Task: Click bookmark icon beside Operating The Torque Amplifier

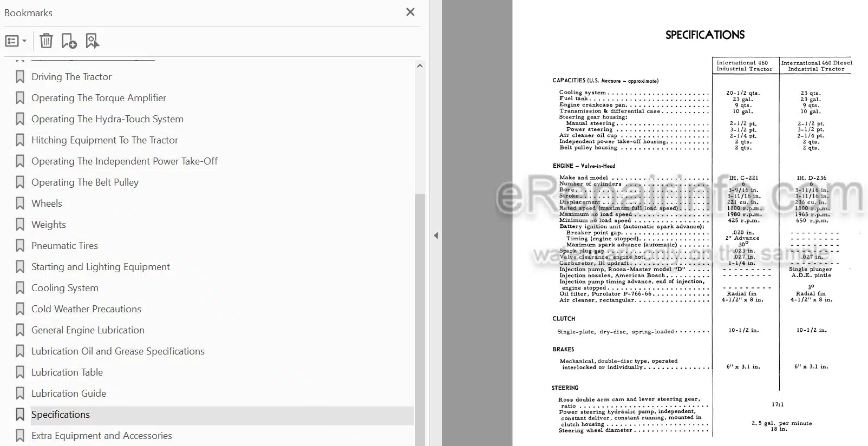Action: click(x=20, y=98)
